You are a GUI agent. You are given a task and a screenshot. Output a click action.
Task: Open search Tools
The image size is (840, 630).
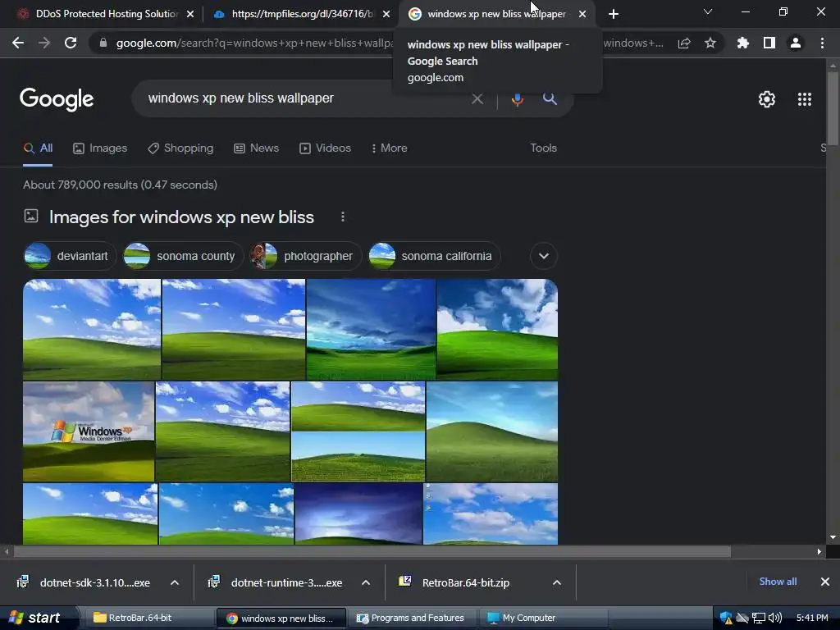[543, 148]
